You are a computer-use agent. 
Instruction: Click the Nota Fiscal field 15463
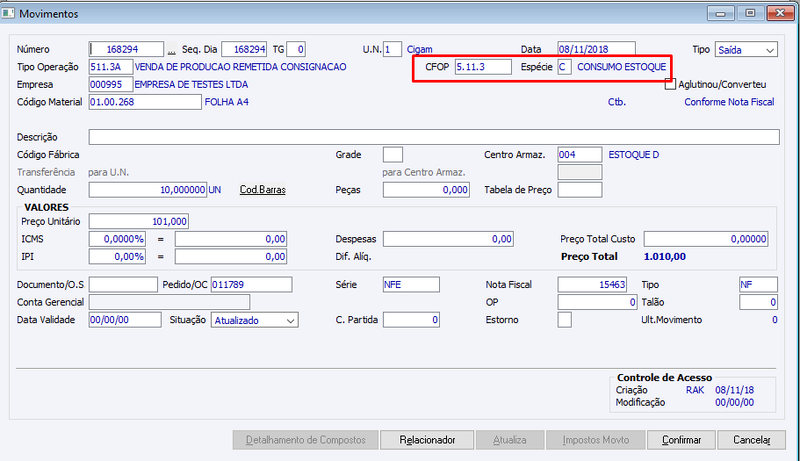592,285
